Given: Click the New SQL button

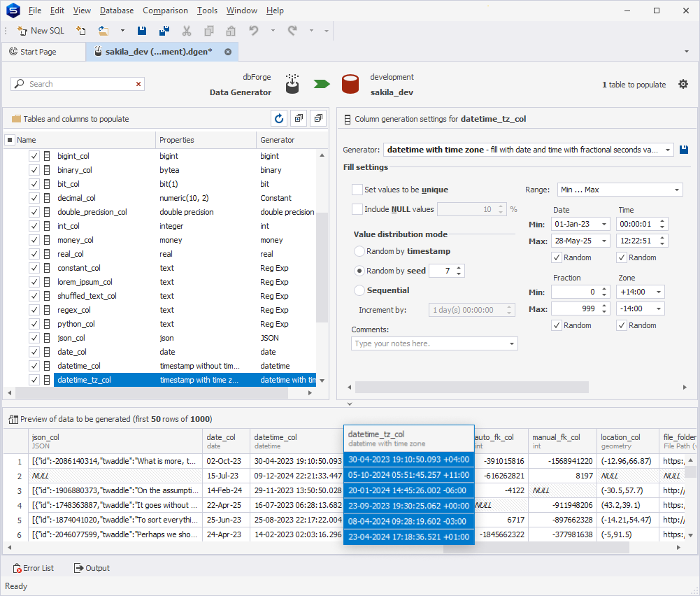Looking at the screenshot, I should point(41,31).
